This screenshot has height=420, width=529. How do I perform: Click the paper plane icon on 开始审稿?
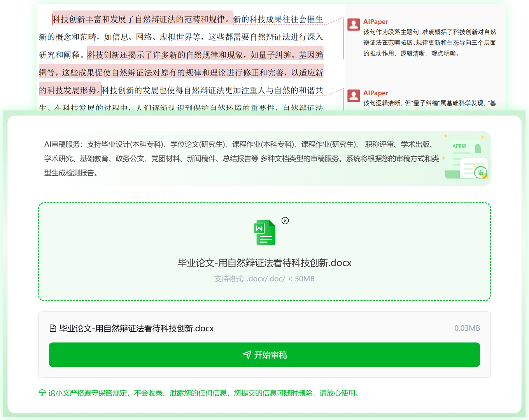(x=247, y=355)
